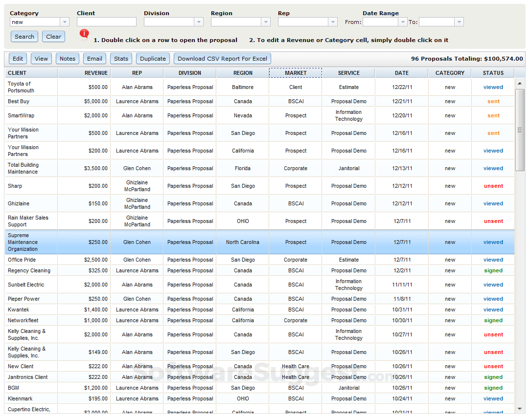
Task: Click the Search button
Action: coord(24,37)
